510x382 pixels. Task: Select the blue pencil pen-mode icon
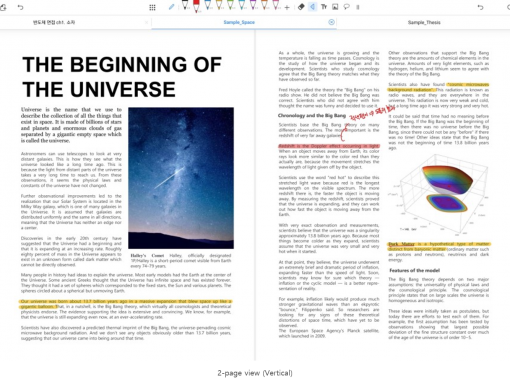pos(171,7)
